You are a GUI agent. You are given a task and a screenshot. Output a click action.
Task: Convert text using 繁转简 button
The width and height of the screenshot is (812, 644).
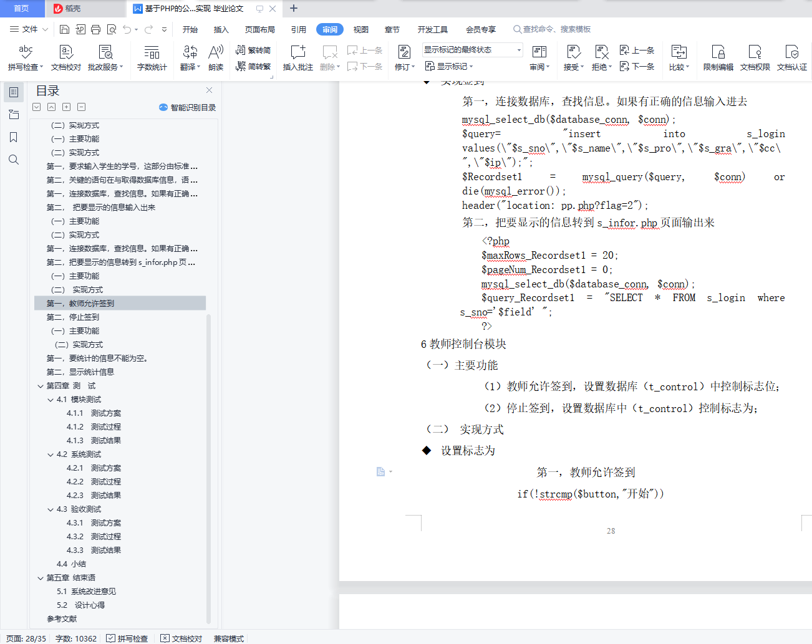pyautogui.click(x=253, y=50)
